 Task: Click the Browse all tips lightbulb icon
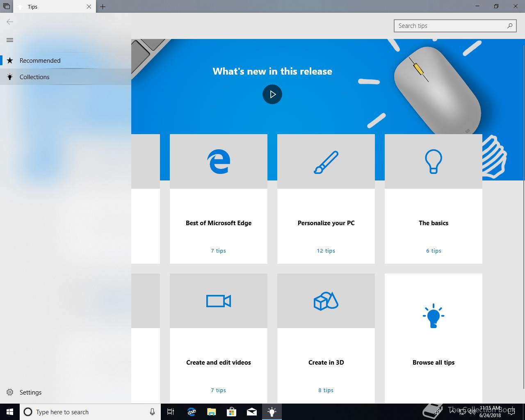[x=434, y=316]
